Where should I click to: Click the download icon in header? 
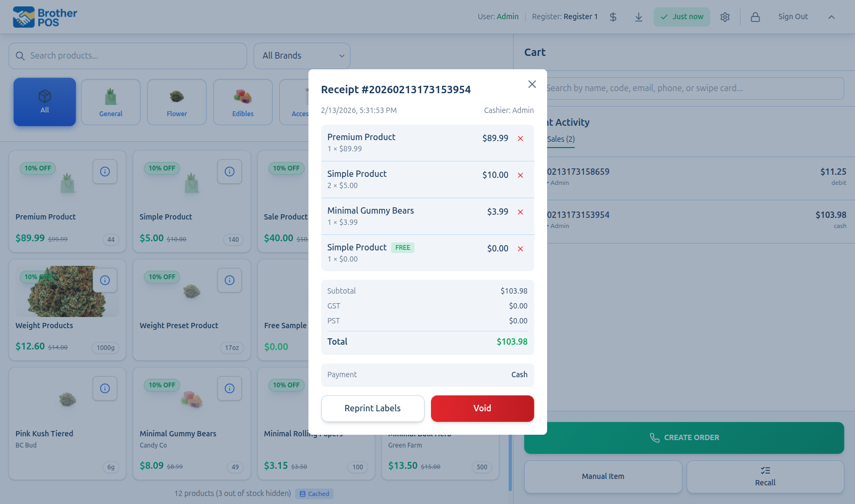click(638, 17)
